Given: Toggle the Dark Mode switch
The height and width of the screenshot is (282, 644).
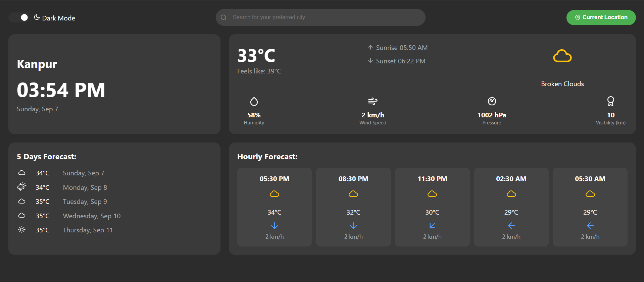Looking at the screenshot, I should (19, 17).
